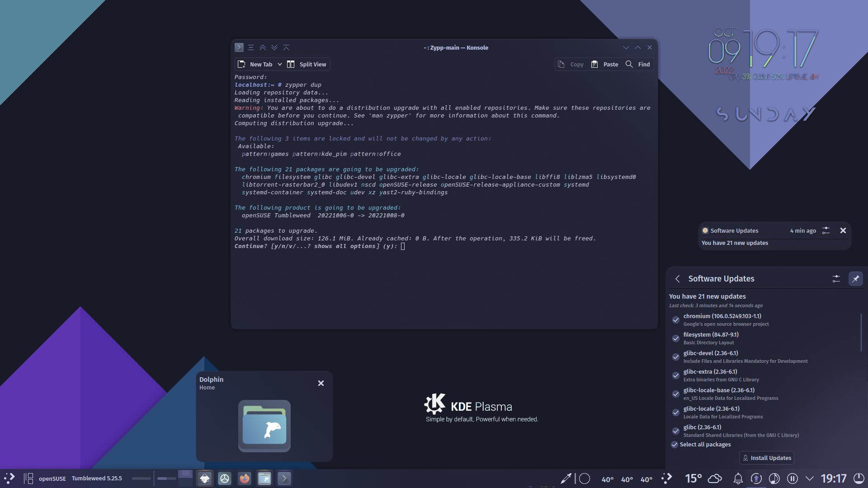
Task: Expand the hidden system tray icons chevron
Action: tap(809, 479)
